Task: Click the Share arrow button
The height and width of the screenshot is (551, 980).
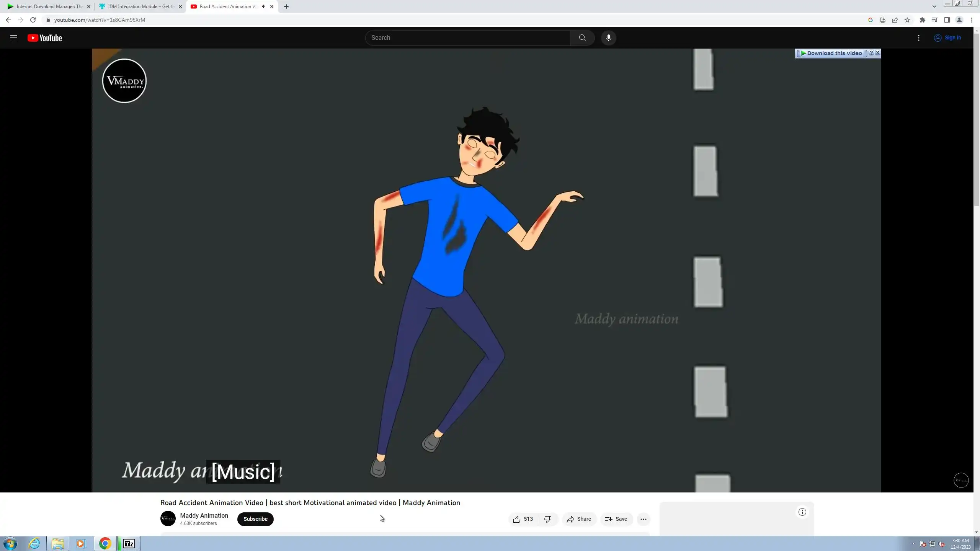Action: [579, 519]
